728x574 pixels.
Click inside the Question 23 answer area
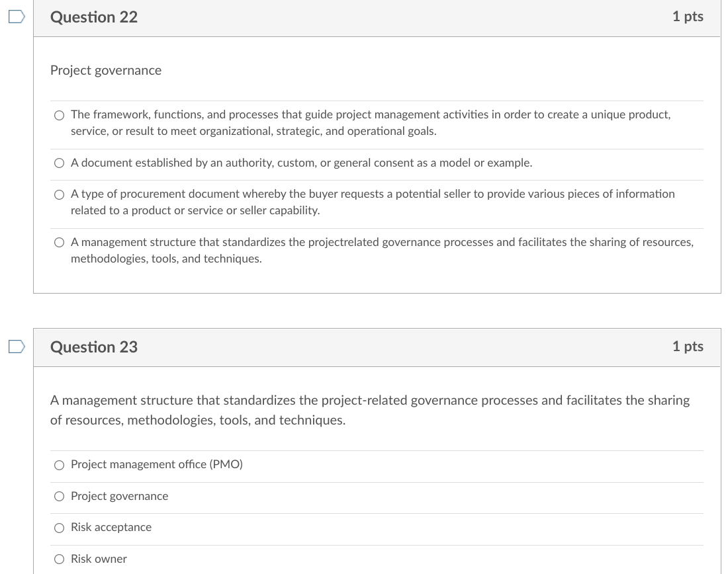click(x=377, y=512)
